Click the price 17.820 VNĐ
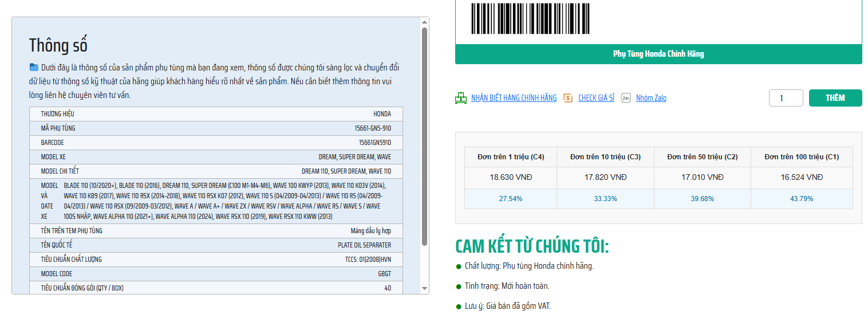Image resolution: width=868 pixels, height=318 pixels. 605,178
